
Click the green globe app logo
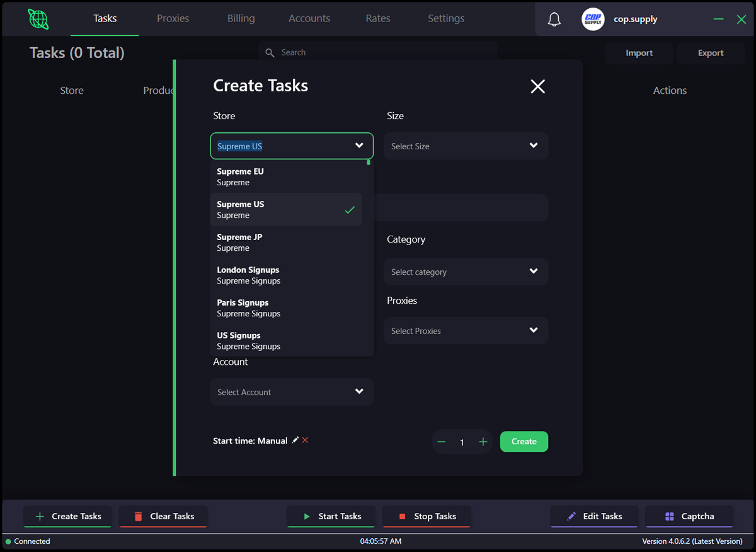[x=38, y=19]
